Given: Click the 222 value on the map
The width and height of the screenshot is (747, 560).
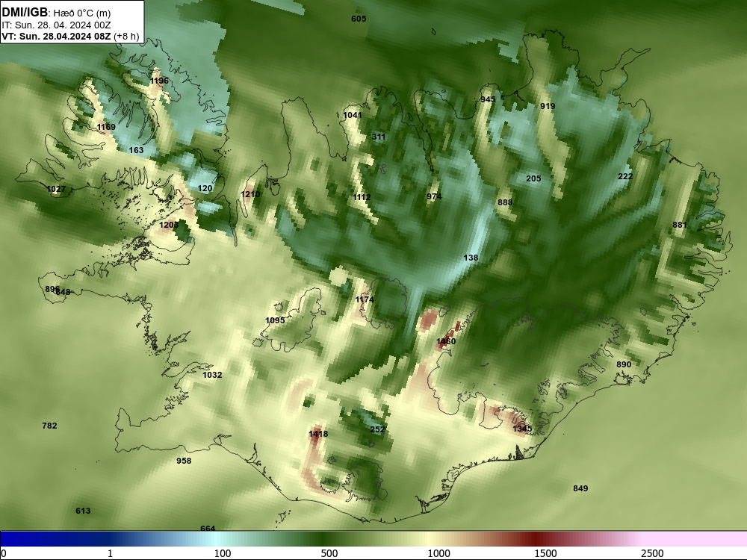Looking at the screenshot, I should coord(625,176).
